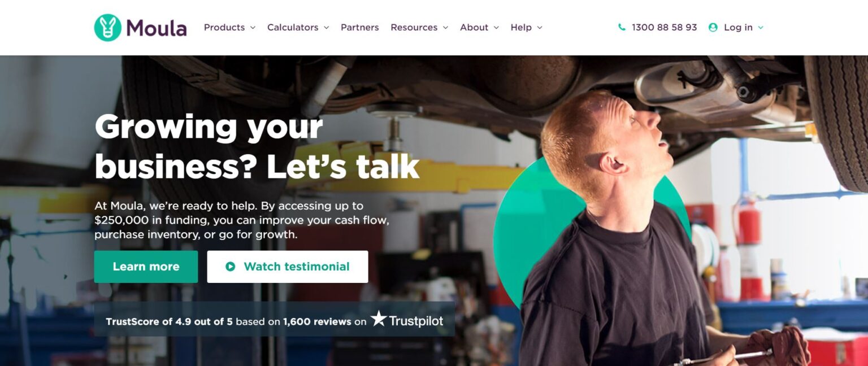Click the Trustpilot star logo
868x366 pixels.
pos(379,319)
